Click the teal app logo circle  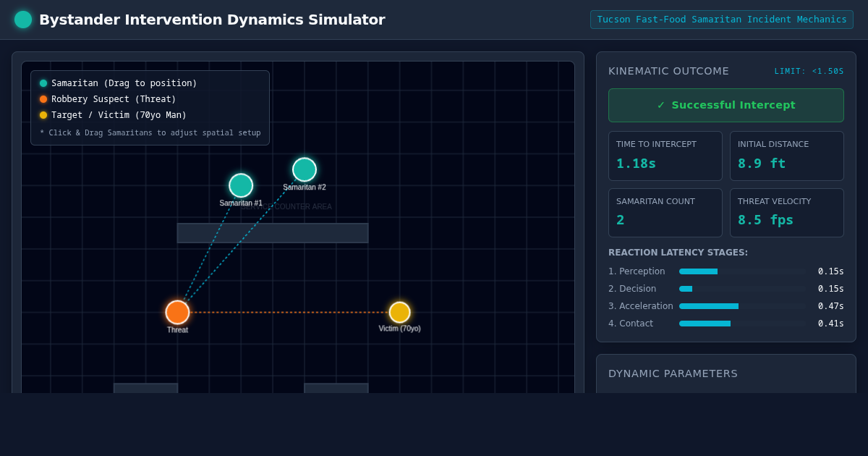click(x=23, y=20)
